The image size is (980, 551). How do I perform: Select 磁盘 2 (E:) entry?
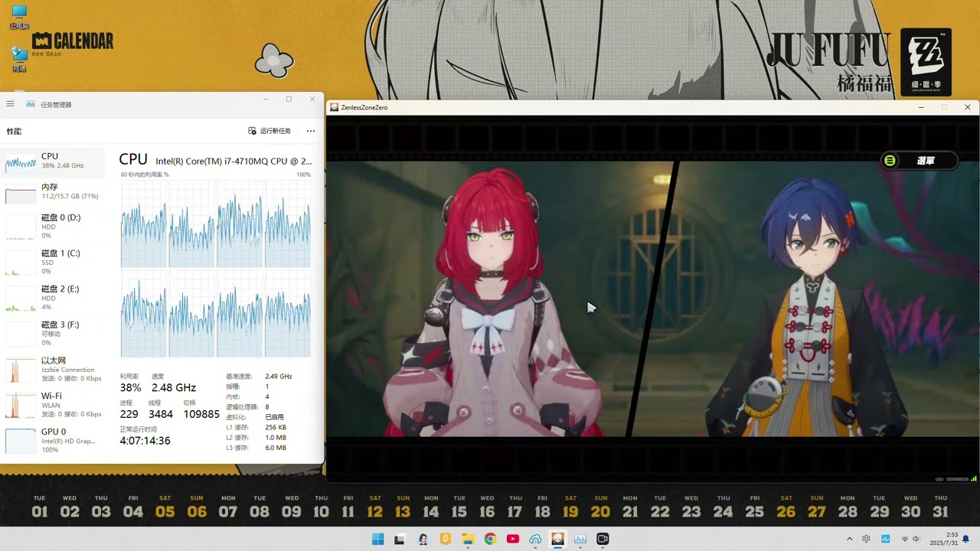click(54, 298)
